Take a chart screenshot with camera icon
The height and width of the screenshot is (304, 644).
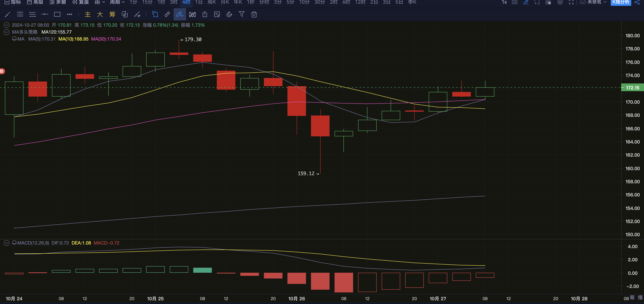click(514, 2)
